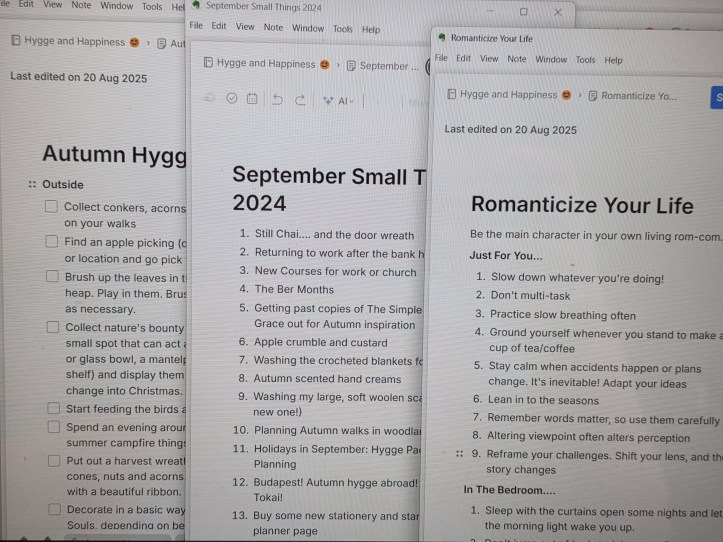Expand the Note menu in September window

point(273,28)
